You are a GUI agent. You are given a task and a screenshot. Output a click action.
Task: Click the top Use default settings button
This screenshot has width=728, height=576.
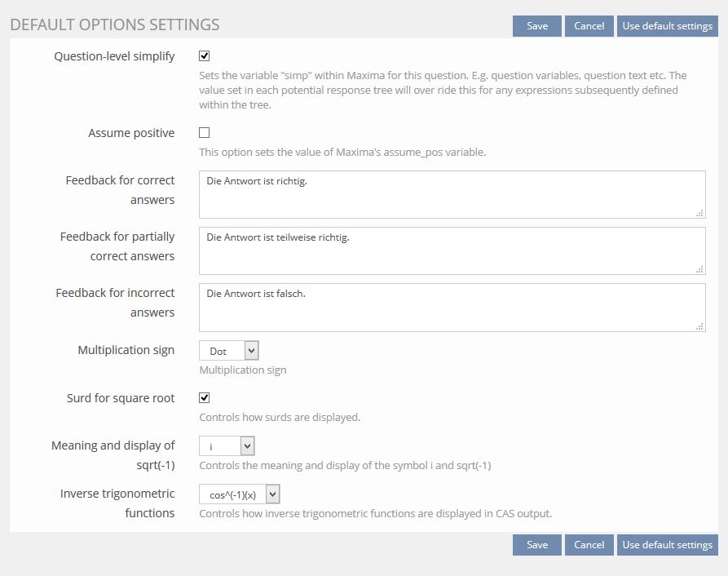667,26
